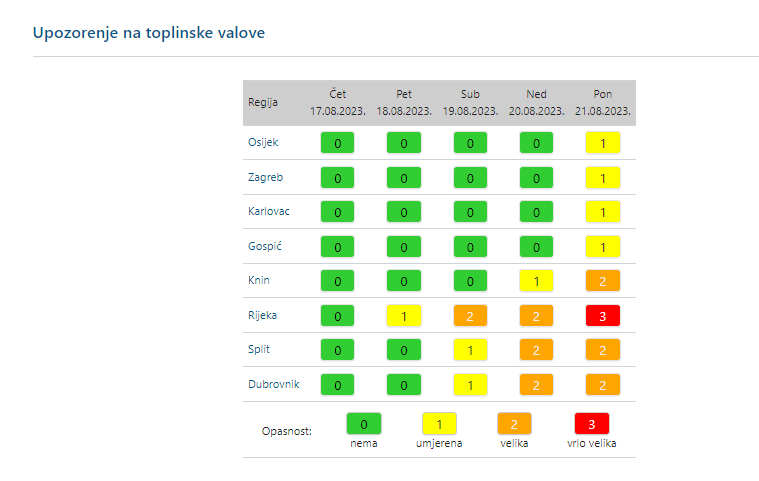The height and width of the screenshot is (481, 759).
Task: Select Knin's yellow Sunday level 1 badge
Action: pyautogui.click(x=537, y=281)
